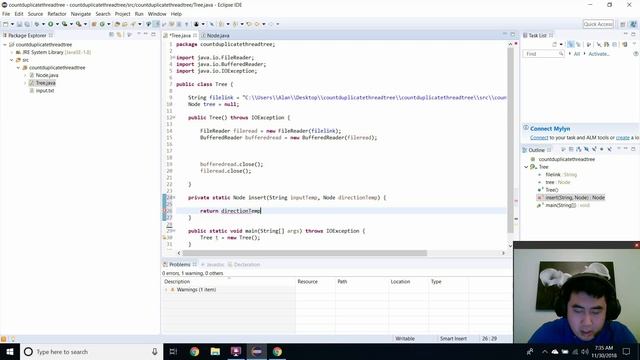Click the New Task icon in Task List

click(x=554, y=44)
